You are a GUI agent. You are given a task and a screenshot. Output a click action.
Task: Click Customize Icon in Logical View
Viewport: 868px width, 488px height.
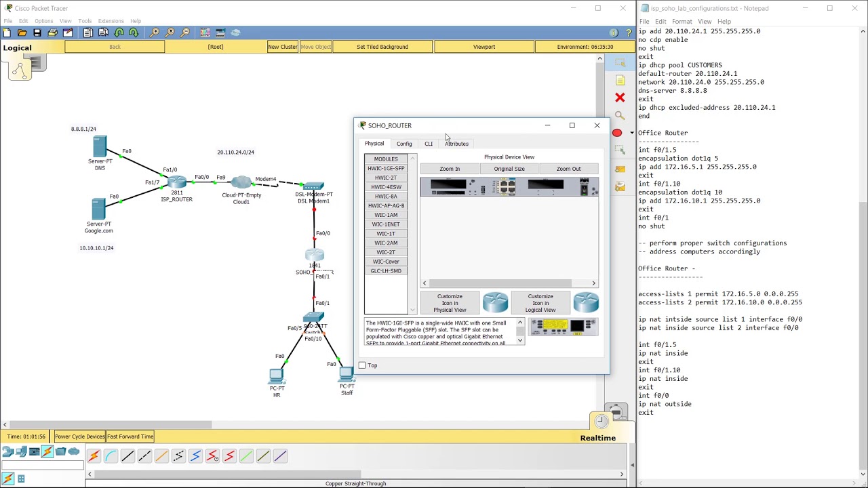(x=540, y=303)
